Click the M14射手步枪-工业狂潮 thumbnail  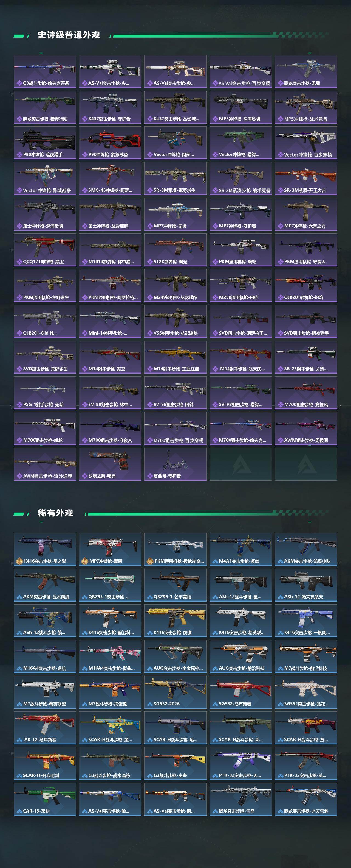coord(175,357)
